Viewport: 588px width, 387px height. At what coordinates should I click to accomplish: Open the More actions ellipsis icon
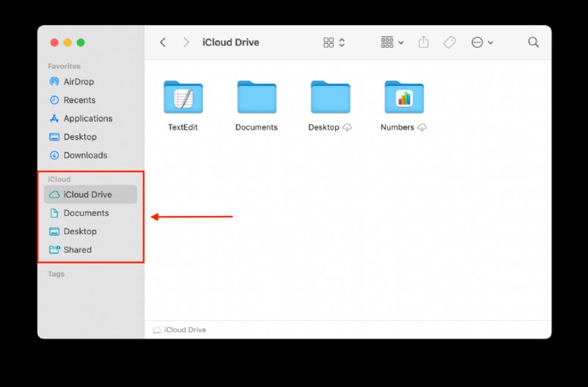(477, 43)
